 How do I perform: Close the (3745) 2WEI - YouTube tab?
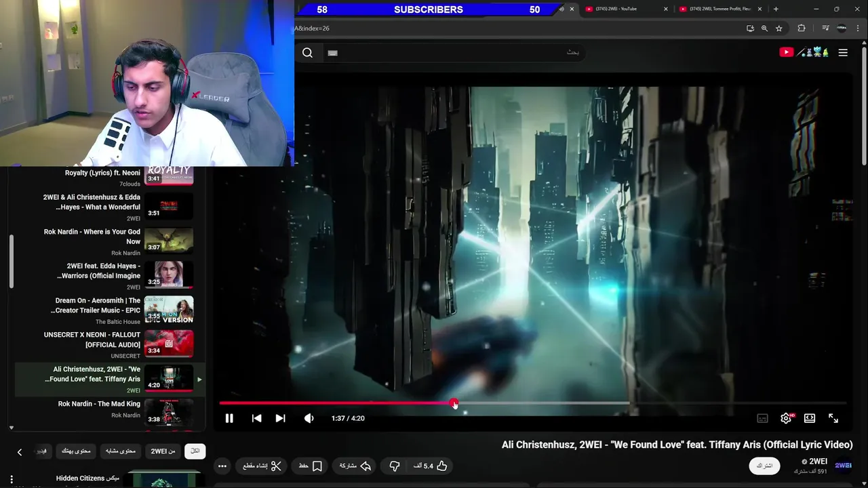coord(666,9)
